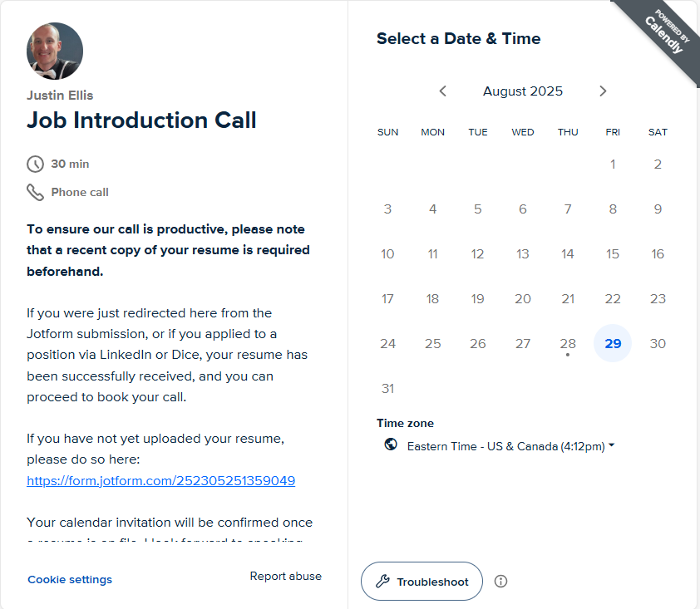Open Cookie settings
The width and height of the screenshot is (700, 609).
[70, 580]
